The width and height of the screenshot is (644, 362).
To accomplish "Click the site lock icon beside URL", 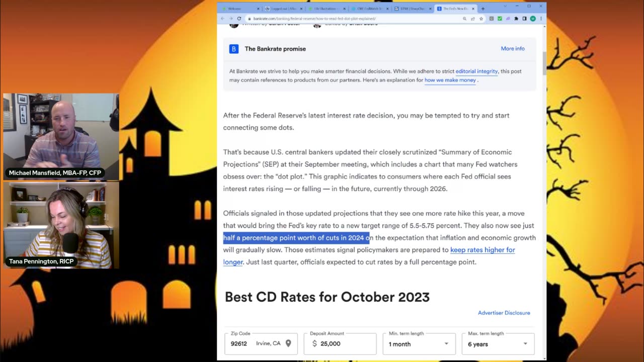I will click(250, 19).
